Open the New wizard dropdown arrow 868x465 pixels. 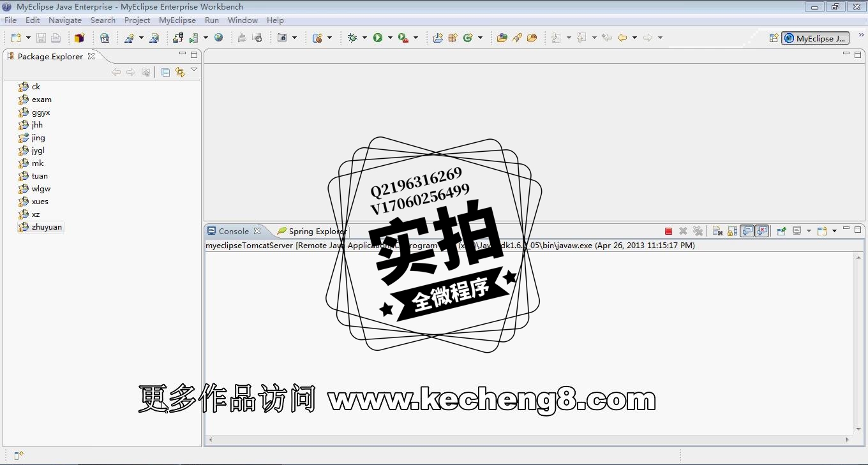click(x=28, y=38)
